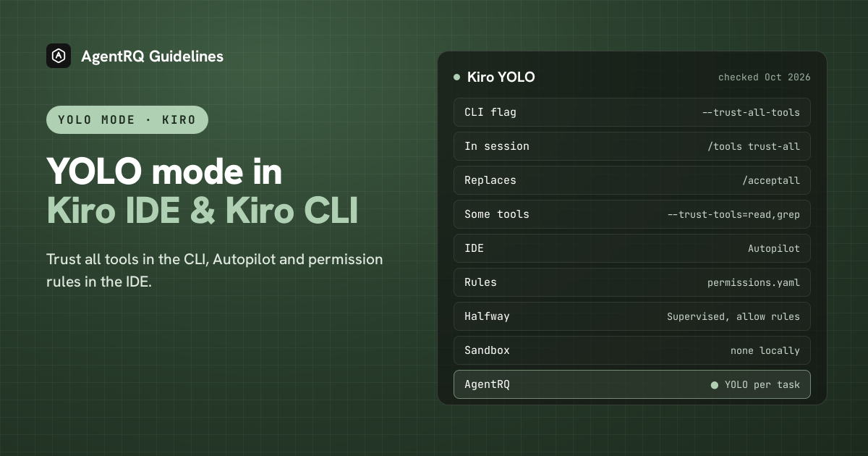Viewport: 868px width, 456px height.
Task: Select the Rules row label
Action: tap(480, 282)
